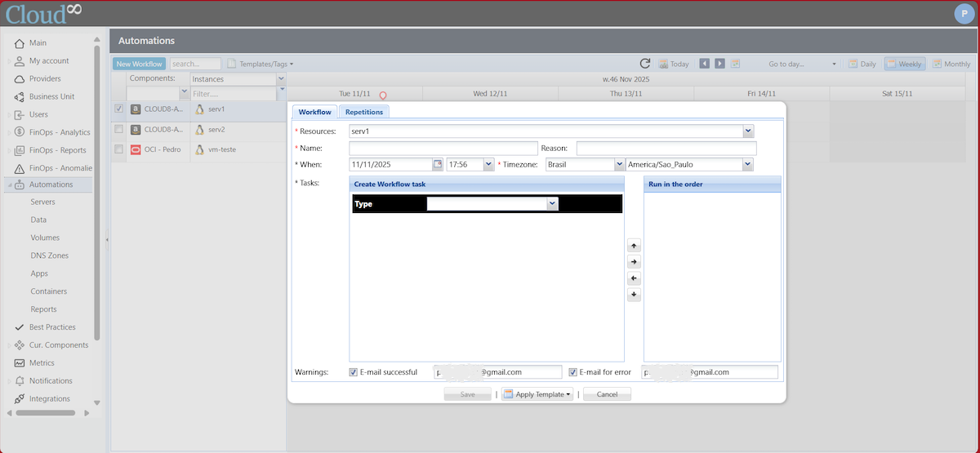
Task: Switch to the Weekly view
Action: tap(905, 64)
